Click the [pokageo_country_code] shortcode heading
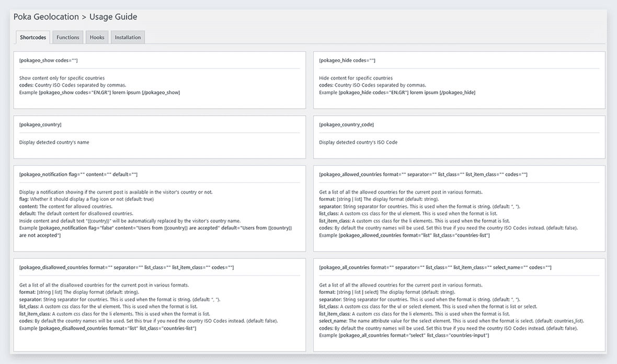617x364 pixels. tap(346, 124)
